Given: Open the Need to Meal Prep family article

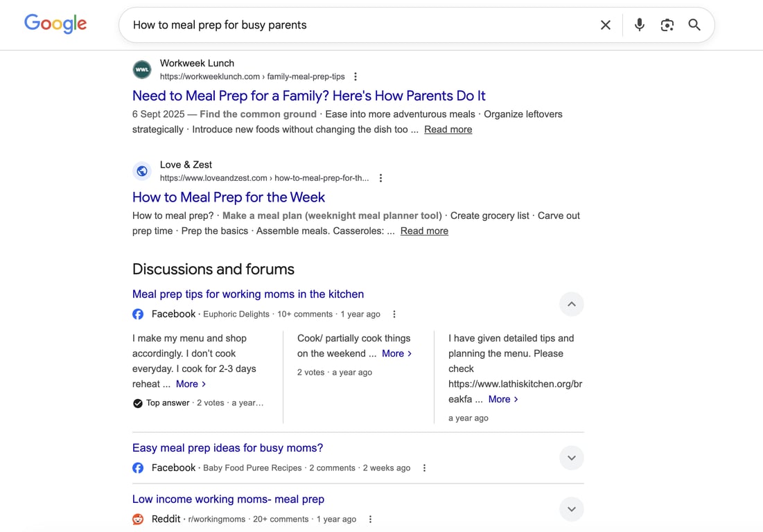Looking at the screenshot, I should [308, 96].
